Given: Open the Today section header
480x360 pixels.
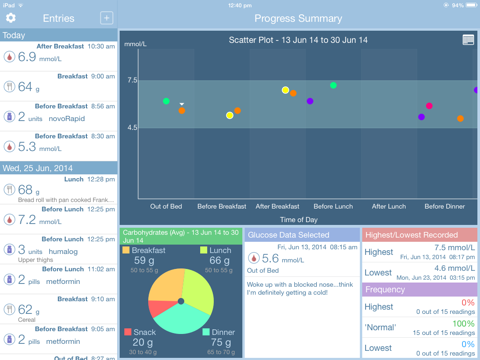Looking at the screenshot, I should point(59,35).
